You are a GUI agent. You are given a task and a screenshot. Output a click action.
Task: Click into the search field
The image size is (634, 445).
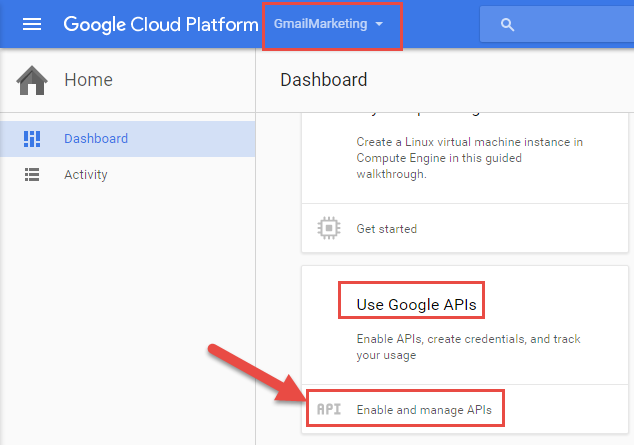(557, 24)
